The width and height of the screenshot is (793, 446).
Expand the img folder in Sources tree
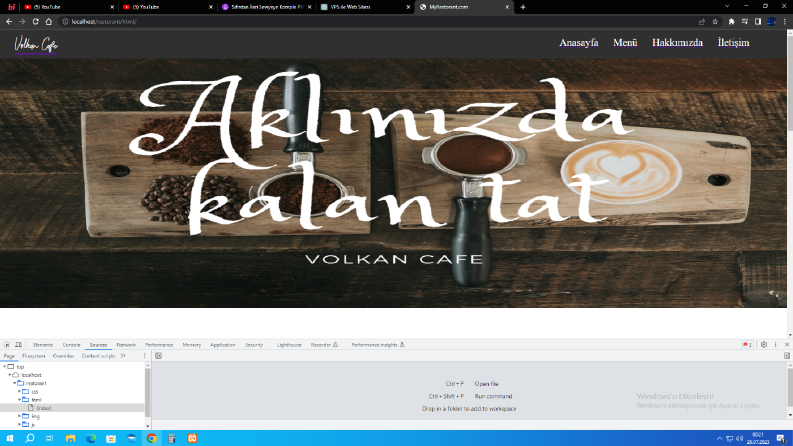click(20, 416)
